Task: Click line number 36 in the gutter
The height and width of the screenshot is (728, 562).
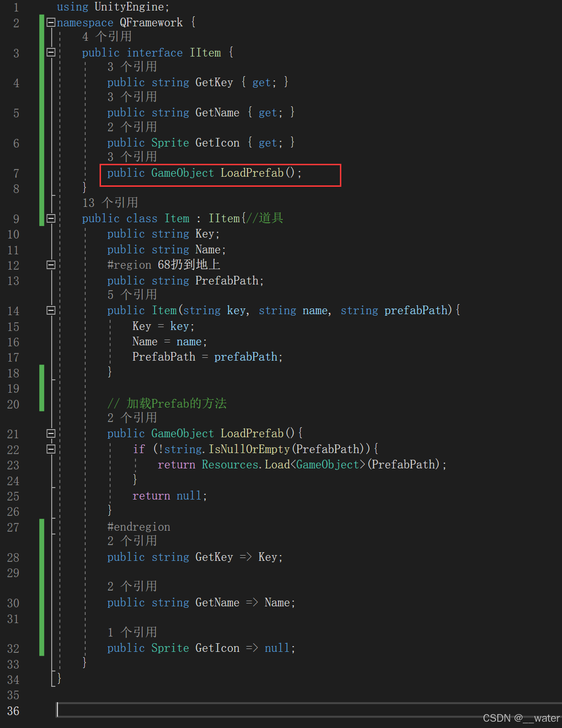Action: (x=13, y=711)
